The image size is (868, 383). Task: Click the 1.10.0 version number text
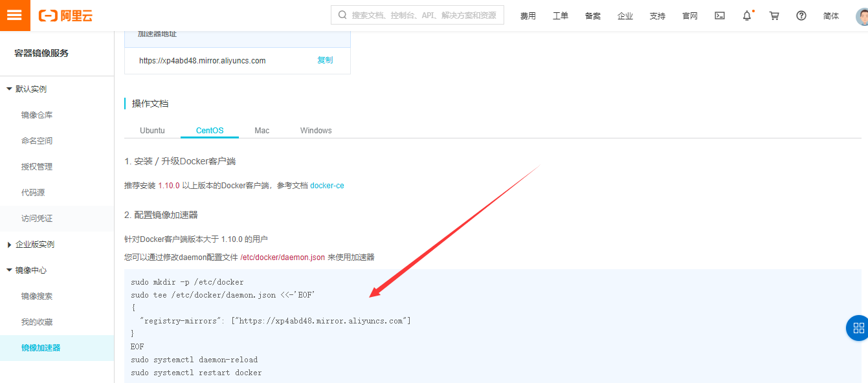168,186
